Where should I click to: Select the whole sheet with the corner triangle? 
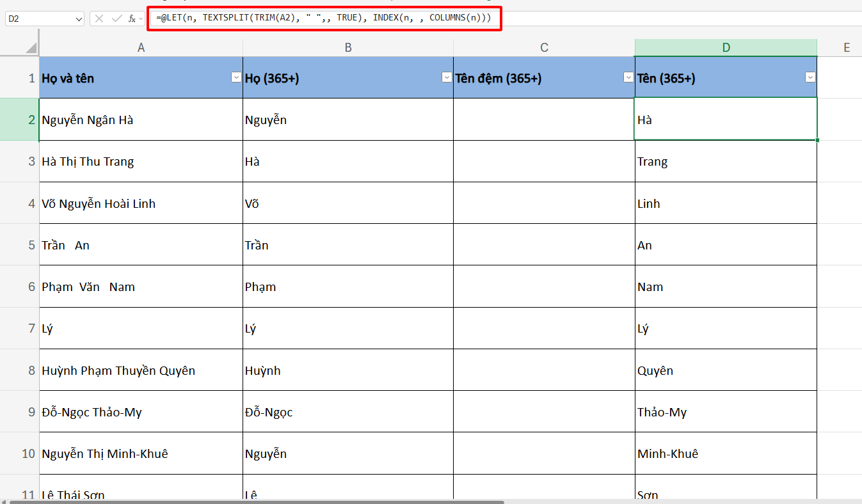coord(28,46)
